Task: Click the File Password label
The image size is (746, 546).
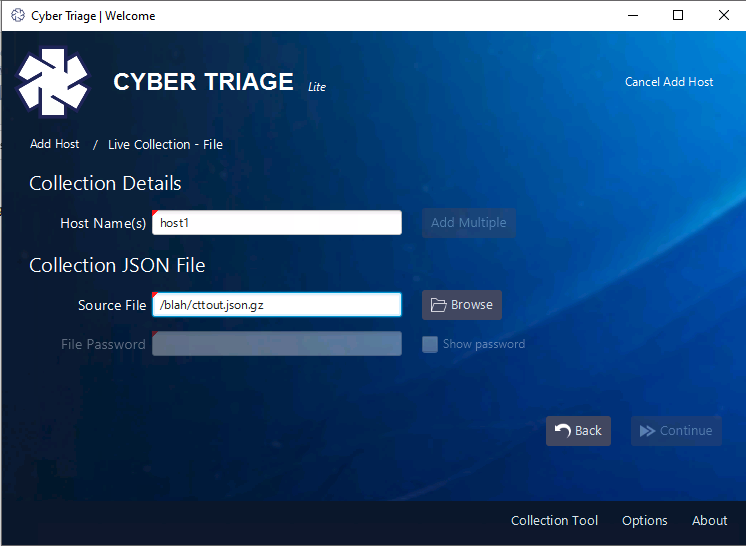Action: tap(103, 344)
